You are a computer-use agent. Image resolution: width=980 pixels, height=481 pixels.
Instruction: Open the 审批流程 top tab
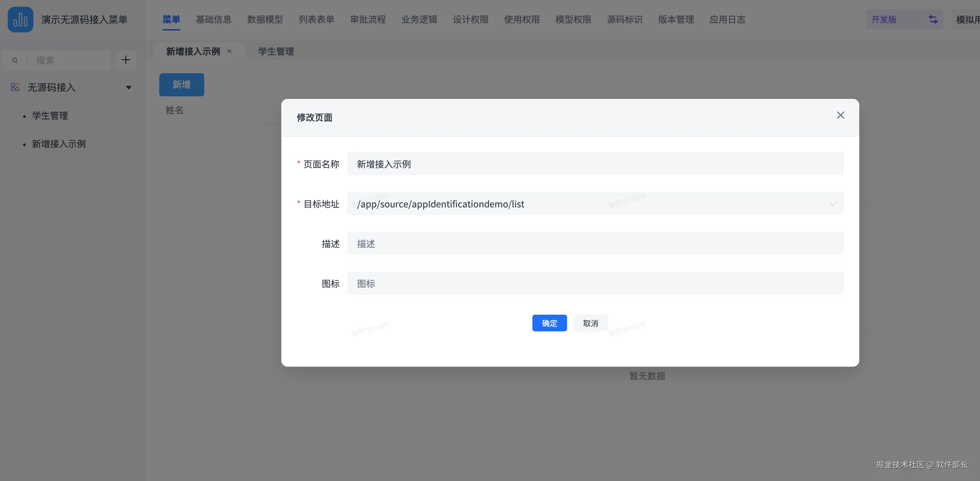click(367, 19)
